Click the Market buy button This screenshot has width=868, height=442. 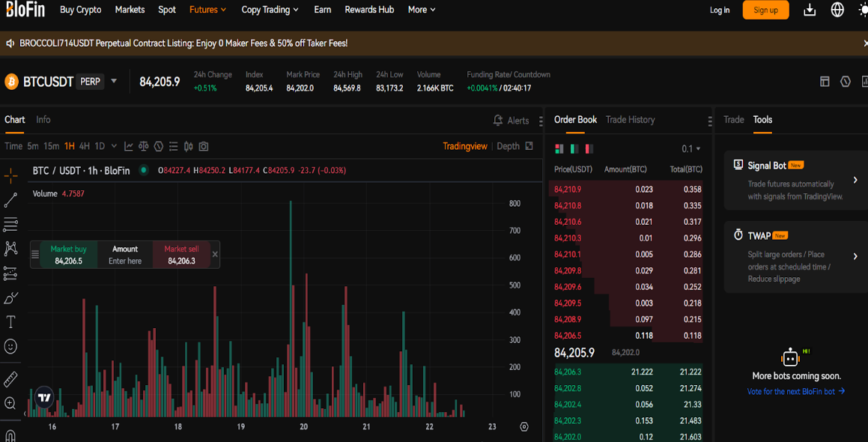pos(69,255)
